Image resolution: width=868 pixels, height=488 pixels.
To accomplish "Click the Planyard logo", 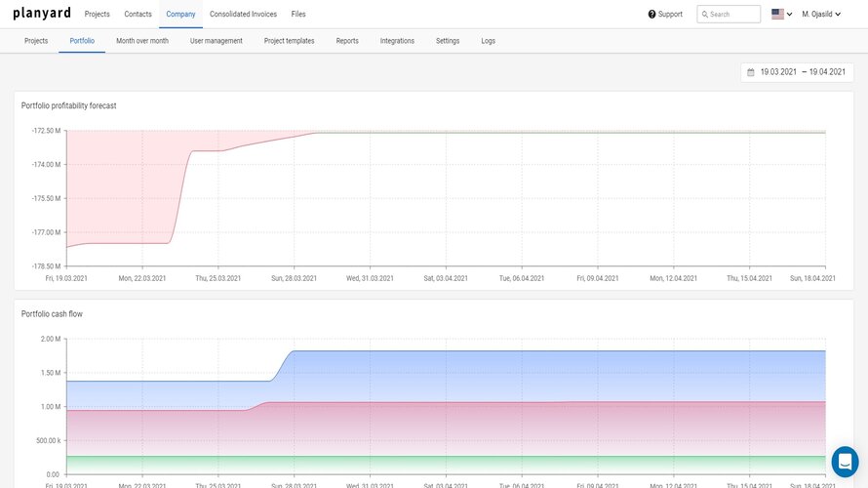I will coord(42,14).
